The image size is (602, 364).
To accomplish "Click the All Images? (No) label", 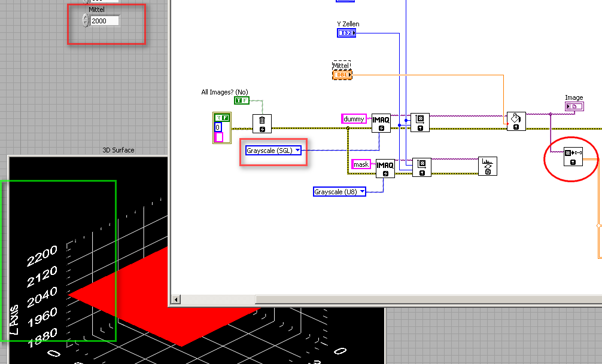I will tap(224, 92).
